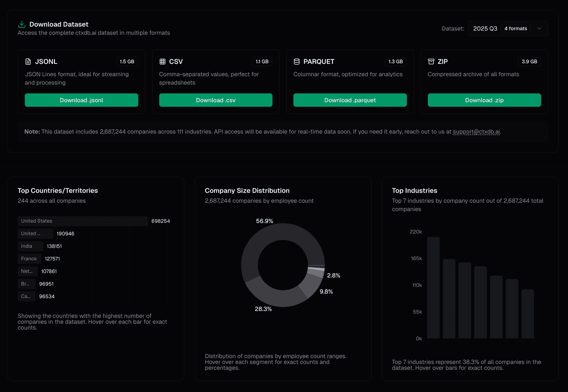The image size is (568, 392).
Task: Click the 4 formats badge
Action: click(515, 29)
